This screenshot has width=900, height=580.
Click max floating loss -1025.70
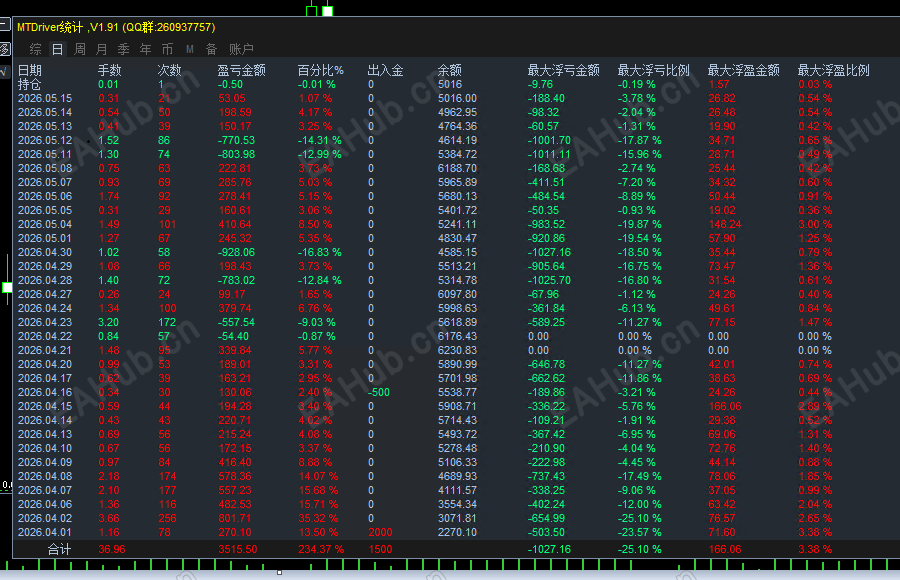point(549,280)
